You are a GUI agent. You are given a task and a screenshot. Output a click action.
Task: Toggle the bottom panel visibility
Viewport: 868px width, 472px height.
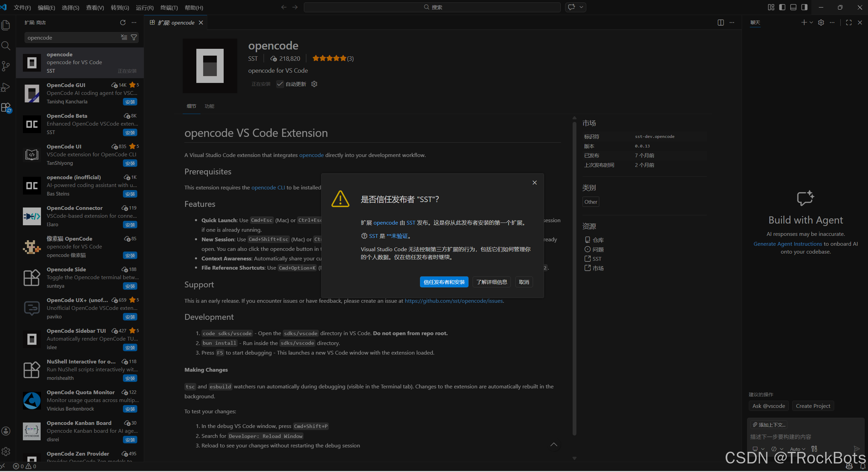click(x=793, y=7)
